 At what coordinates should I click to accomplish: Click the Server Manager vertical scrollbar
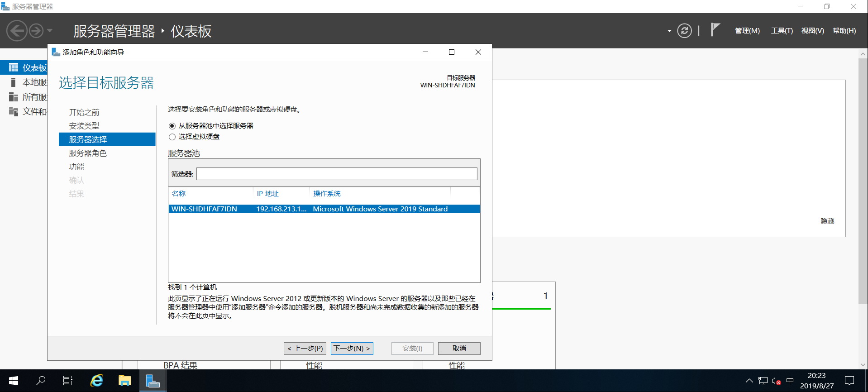pyautogui.click(x=863, y=181)
